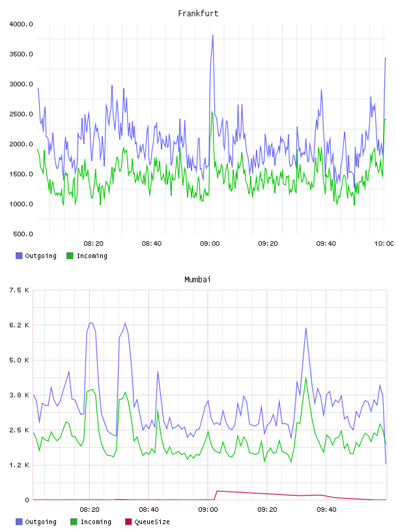
Task: Click the green Incoming swatch in Mumbai legend
Action: coord(74,522)
